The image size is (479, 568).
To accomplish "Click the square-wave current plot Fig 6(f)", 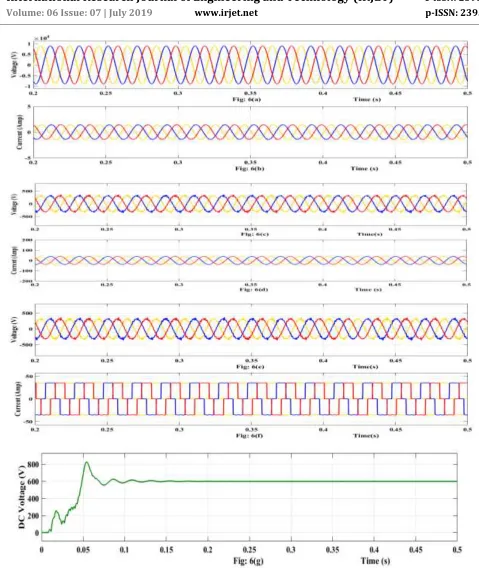I will 250,399.
